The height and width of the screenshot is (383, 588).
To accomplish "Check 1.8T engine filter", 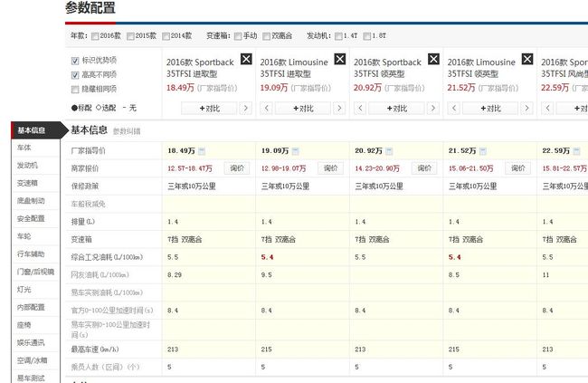I will (x=366, y=36).
